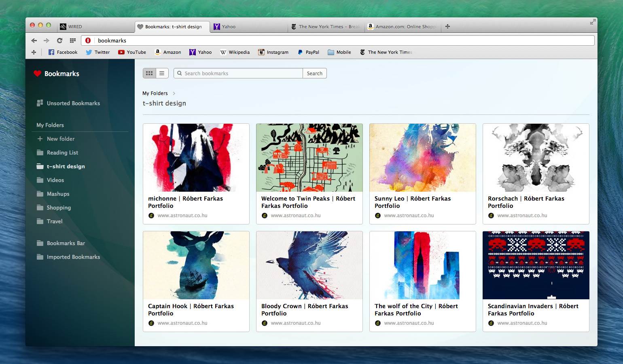This screenshot has width=623, height=364.
Task: Click the Sunny Leo | Róbert Farkas title
Action: coord(413,202)
